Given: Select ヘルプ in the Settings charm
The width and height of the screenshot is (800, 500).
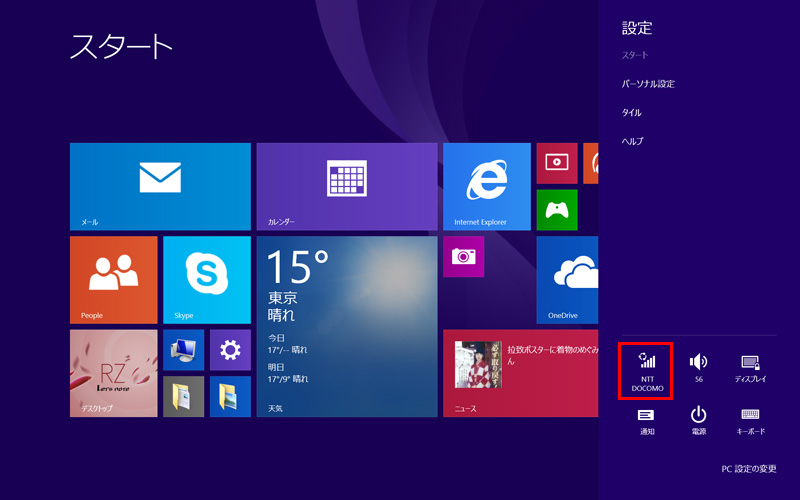Looking at the screenshot, I should point(632,141).
